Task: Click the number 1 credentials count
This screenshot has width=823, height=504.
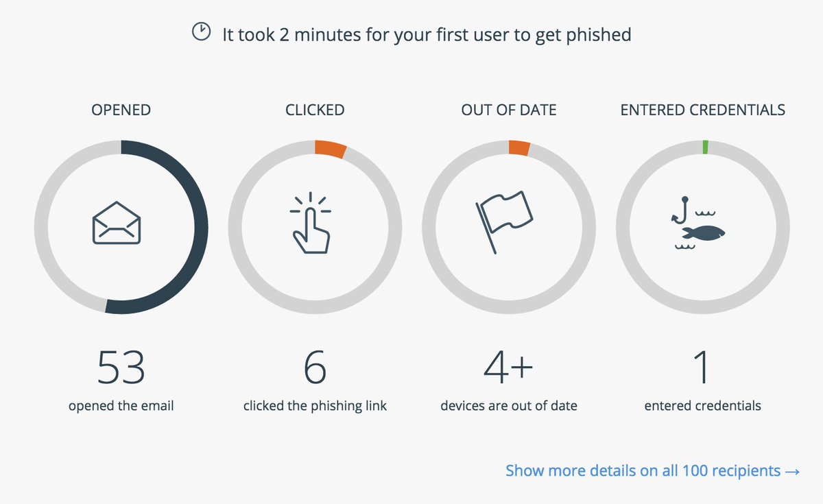Action: [702, 368]
